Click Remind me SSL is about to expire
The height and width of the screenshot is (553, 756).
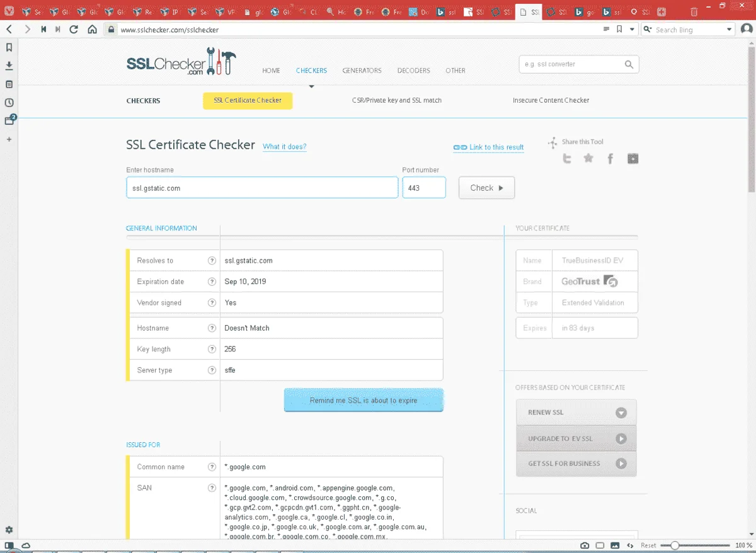364,401
